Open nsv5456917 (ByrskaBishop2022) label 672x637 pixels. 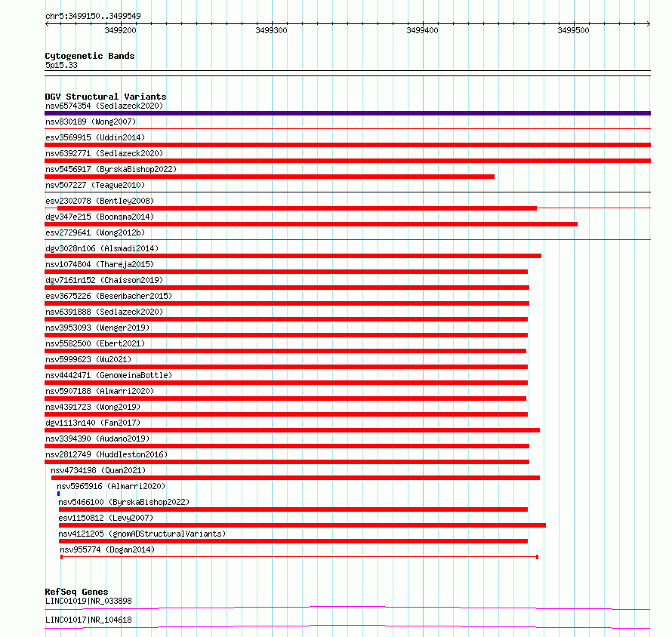pyautogui.click(x=111, y=169)
